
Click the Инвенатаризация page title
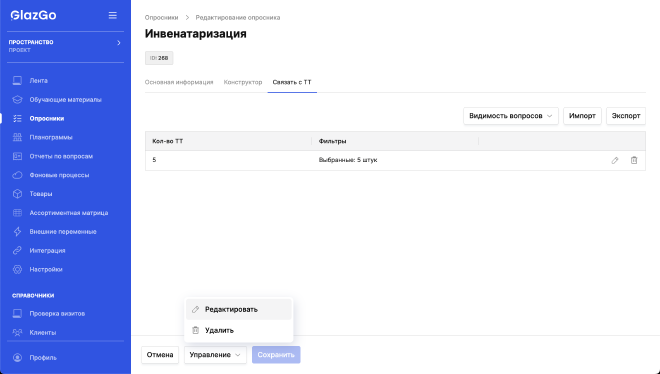point(196,34)
